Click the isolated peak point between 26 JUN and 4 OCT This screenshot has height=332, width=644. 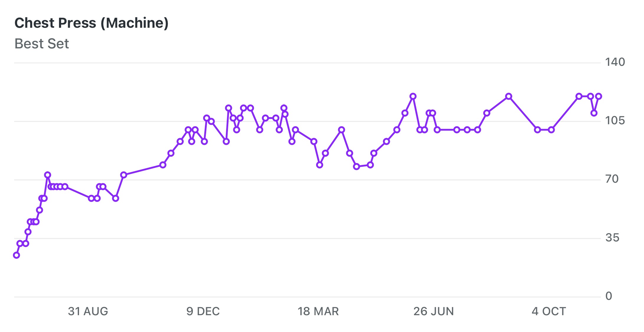coord(509,96)
